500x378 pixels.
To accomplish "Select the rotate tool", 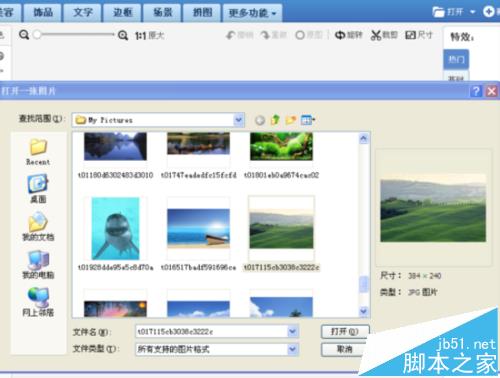I will pyautogui.click(x=349, y=35).
